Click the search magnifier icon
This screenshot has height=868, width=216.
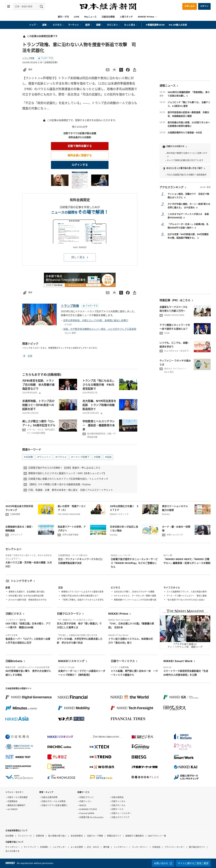41,6
